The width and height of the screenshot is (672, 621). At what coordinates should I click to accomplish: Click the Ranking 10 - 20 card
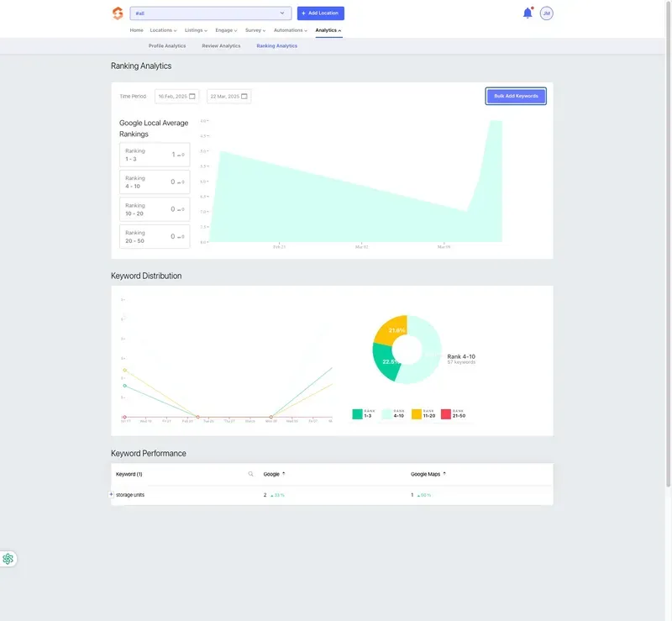point(155,209)
